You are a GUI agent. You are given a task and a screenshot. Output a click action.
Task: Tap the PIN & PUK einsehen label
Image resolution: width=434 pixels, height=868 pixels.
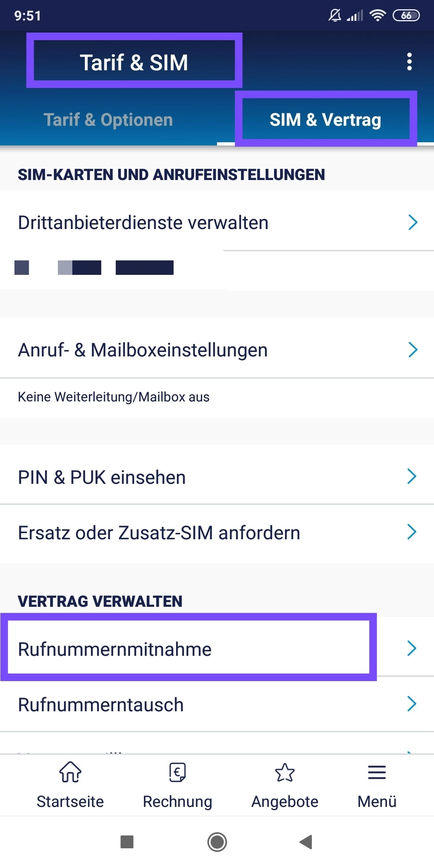pyautogui.click(x=102, y=477)
